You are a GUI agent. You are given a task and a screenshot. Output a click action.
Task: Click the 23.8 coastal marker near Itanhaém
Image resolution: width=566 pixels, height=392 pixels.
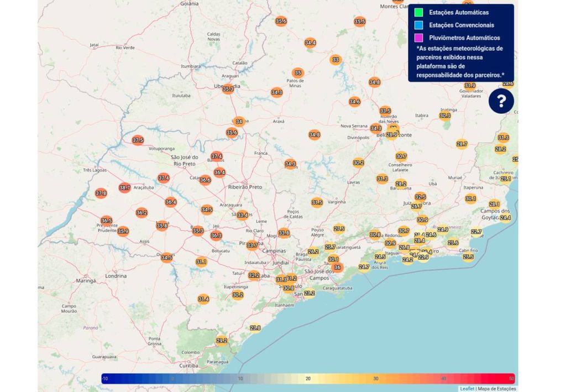click(x=255, y=328)
